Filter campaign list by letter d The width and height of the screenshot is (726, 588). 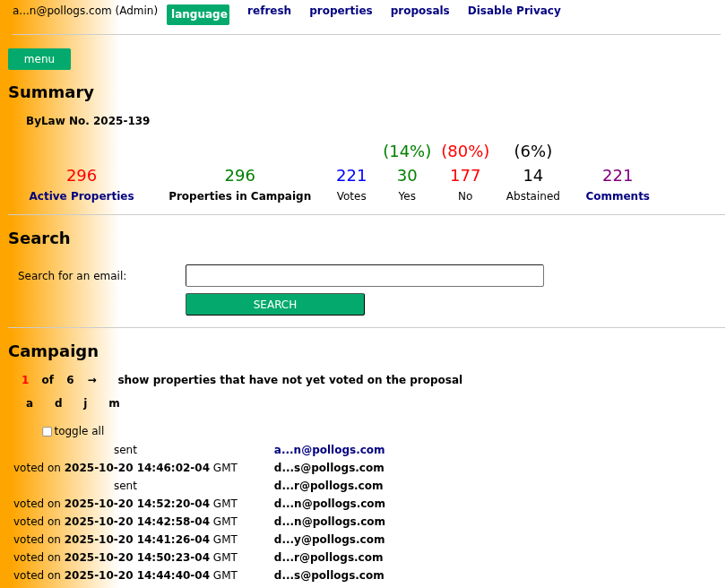coord(57,402)
